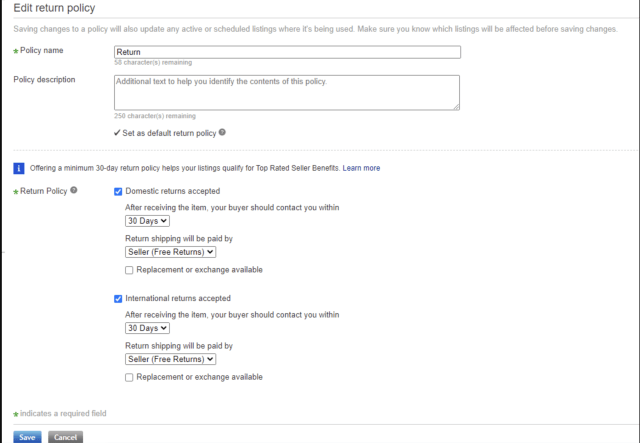Open domestic return shipping paid by dropdown
Viewport: 640px width, 443px height.
point(170,252)
